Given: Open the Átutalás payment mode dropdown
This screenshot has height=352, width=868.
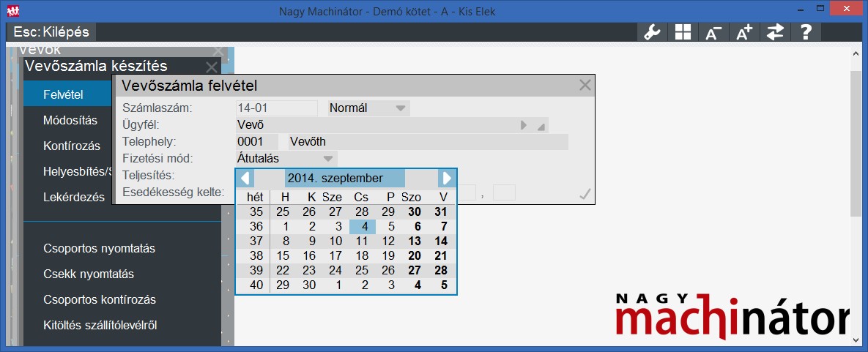Looking at the screenshot, I should 286,159.
